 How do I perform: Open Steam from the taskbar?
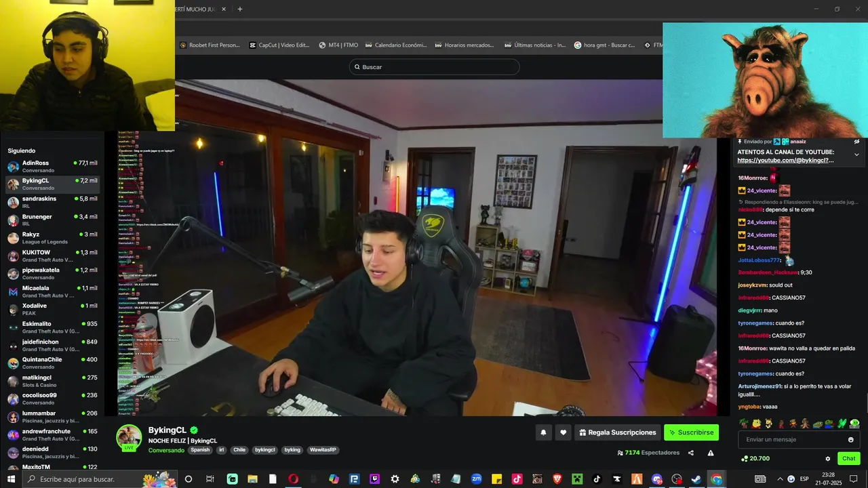(x=696, y=479)
